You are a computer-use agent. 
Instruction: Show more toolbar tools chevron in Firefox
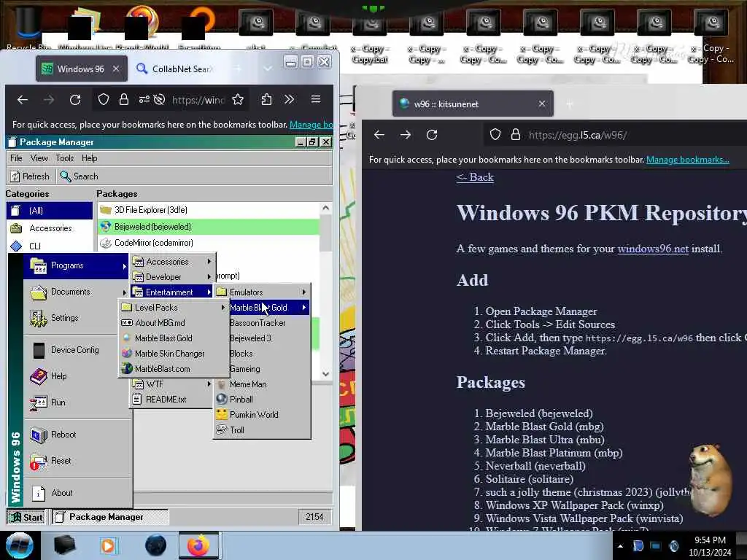tap(289, 99)
